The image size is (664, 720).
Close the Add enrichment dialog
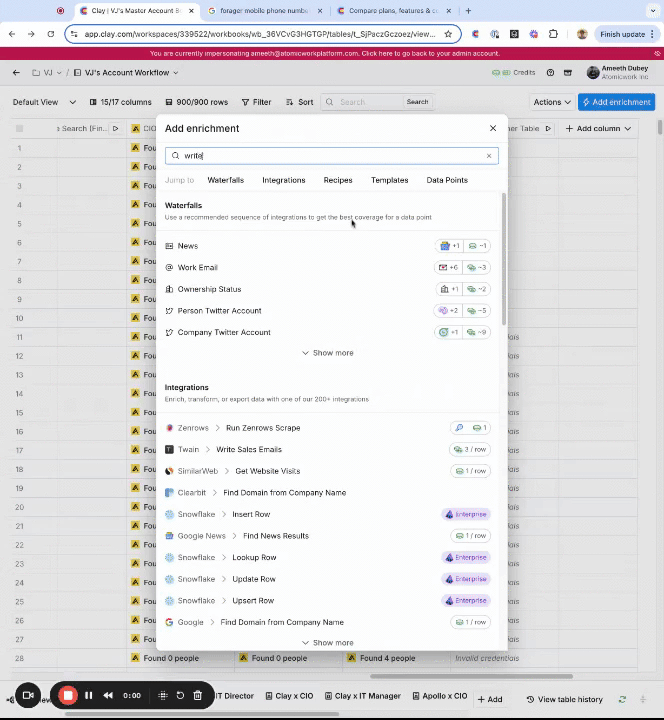(492, 128)
